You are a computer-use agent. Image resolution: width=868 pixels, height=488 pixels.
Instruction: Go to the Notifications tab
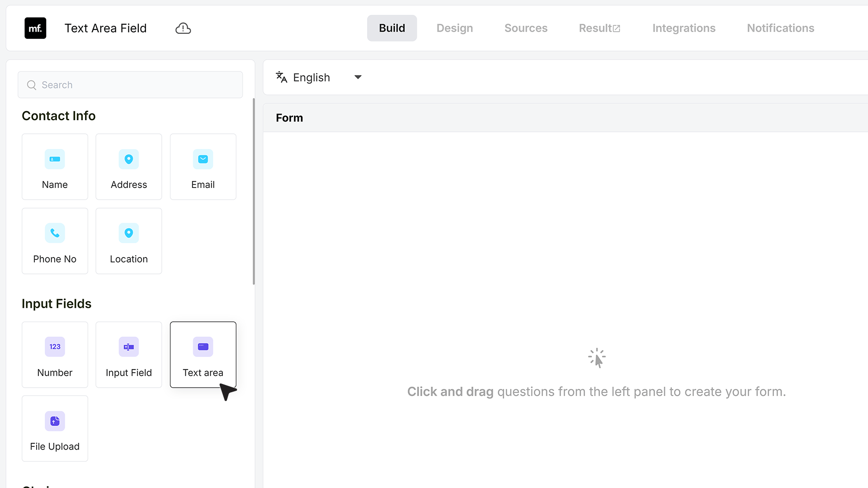coord(781,28)
